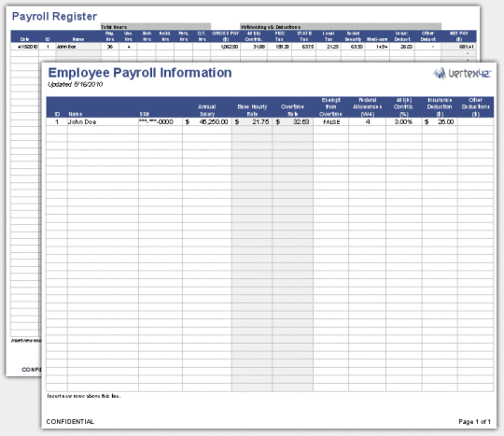This screenshot has width=504, height=436.
Task: Click the 'Reg. Hrs' header on Payroll Register
Action: click(109, 36)
